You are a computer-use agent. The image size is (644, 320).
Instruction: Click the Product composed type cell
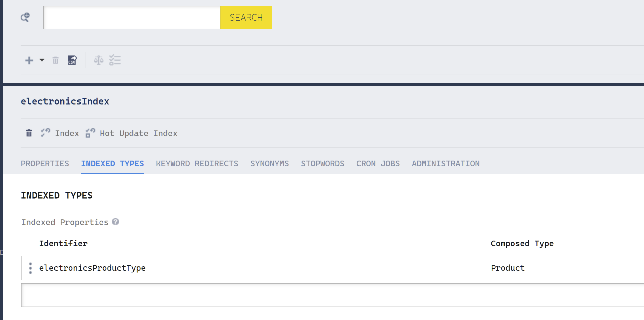click(x=508, y=268)
